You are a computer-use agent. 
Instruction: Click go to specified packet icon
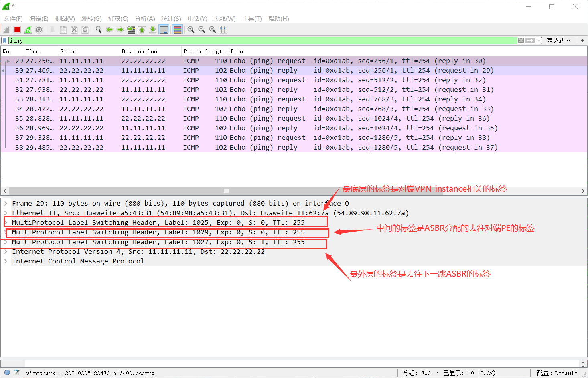(131, 30)
